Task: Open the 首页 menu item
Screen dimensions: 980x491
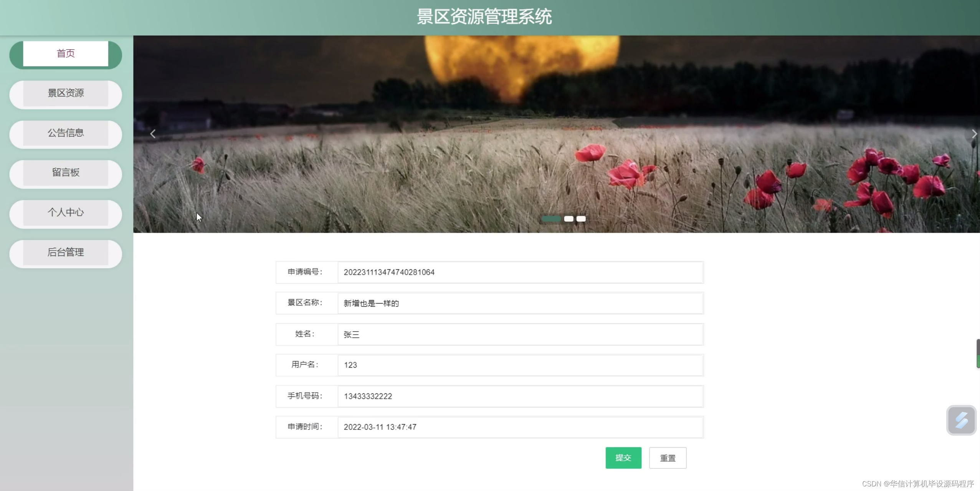Action: pyautogui.click(x=66, y=54)
